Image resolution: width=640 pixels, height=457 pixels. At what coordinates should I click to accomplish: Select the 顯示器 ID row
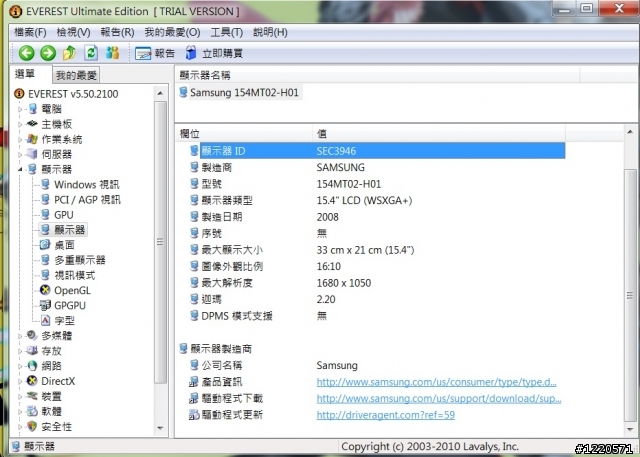point(382,151)
